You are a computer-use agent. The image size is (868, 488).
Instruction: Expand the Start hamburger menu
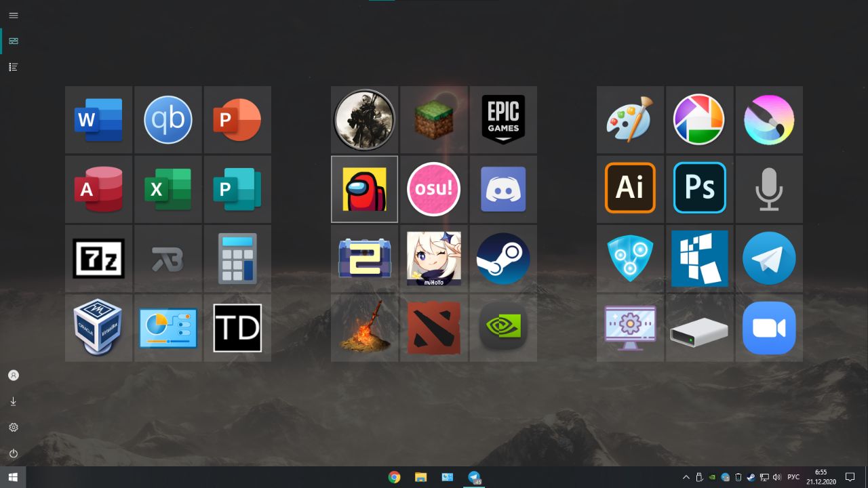tap(13, 15)
